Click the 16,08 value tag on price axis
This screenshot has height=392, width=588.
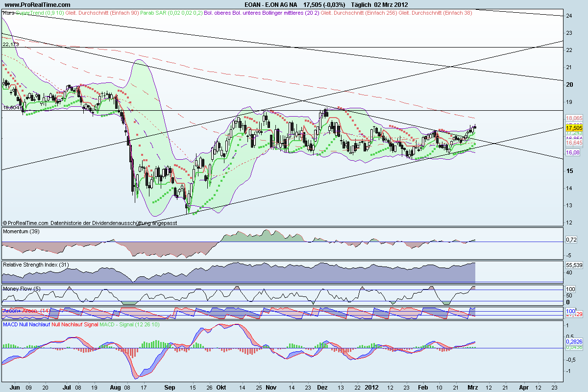(x=572, y=153)
